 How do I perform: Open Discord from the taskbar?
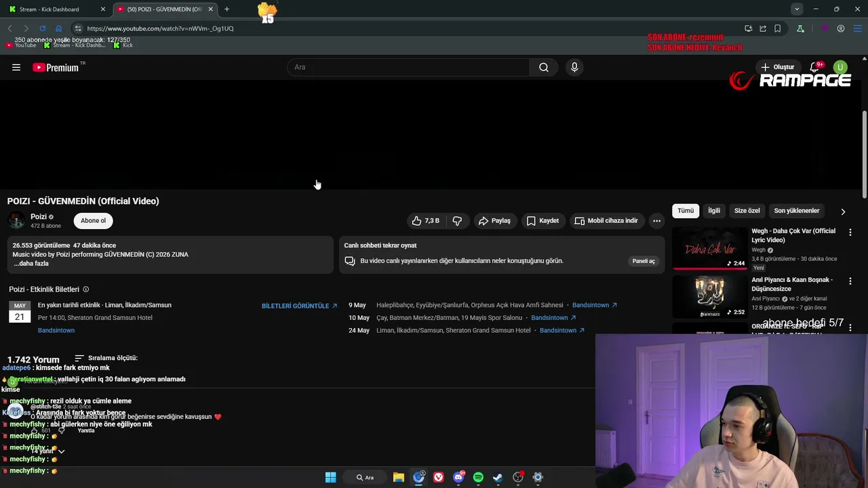[458, 477]
